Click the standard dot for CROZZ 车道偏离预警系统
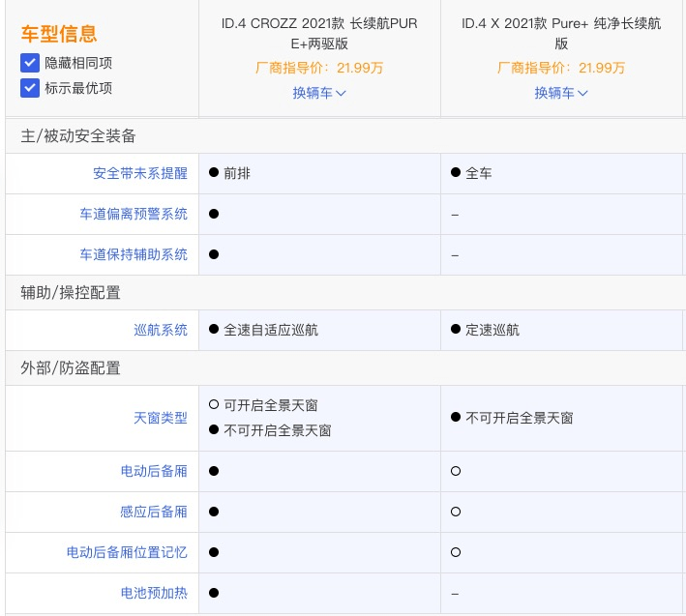 [214, 214]
